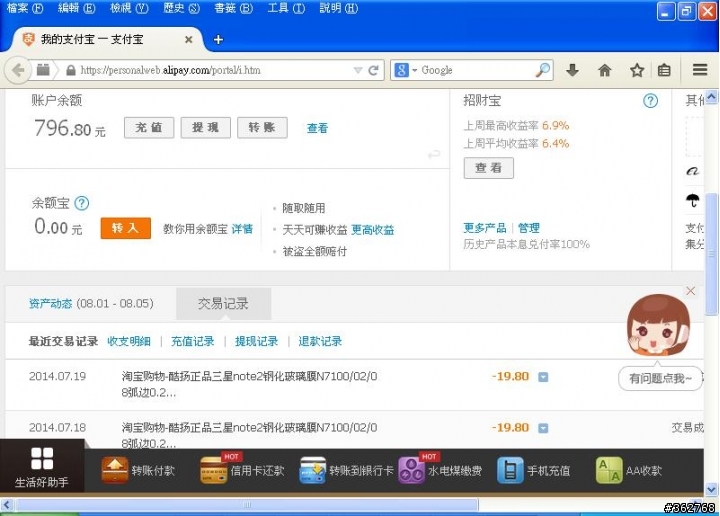Image resolution: width=720 pixels, height=516 pixels.
Task: Click the 查看 link beside account balance
Action: click(x=317, y=128)
